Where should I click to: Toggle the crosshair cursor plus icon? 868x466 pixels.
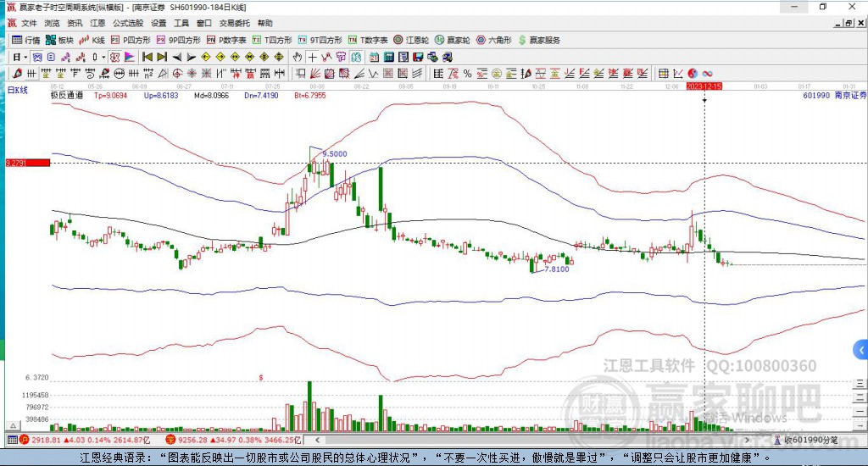tap(312, 57)
